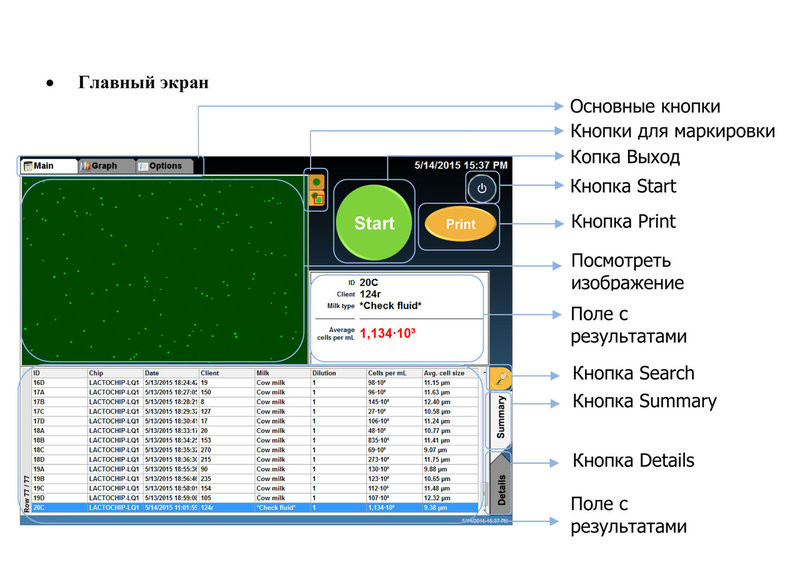Toggle the red square marking button
This screenshot has width=800, height=586.
[x=316, y=198]
